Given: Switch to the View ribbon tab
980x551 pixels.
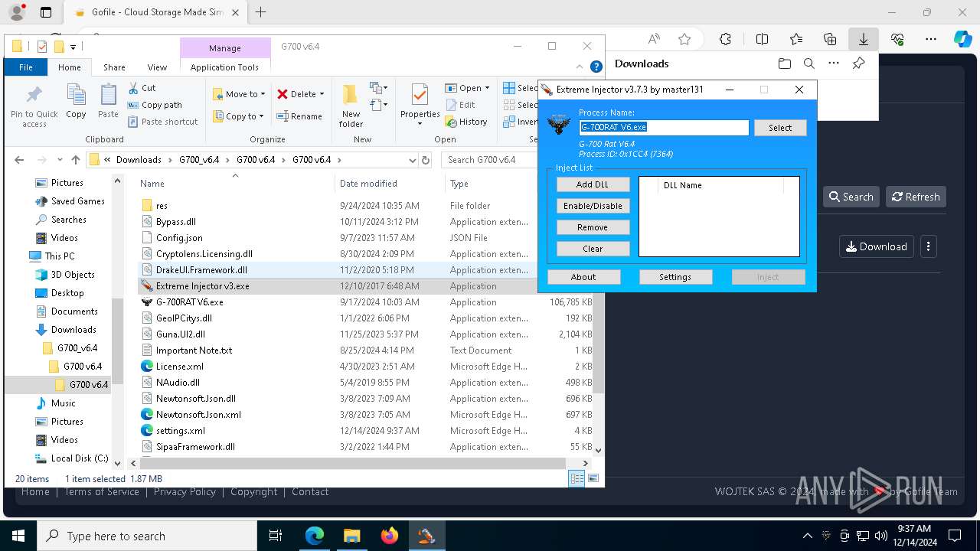Looking at the screenshot, I should (x=157, y=67).
